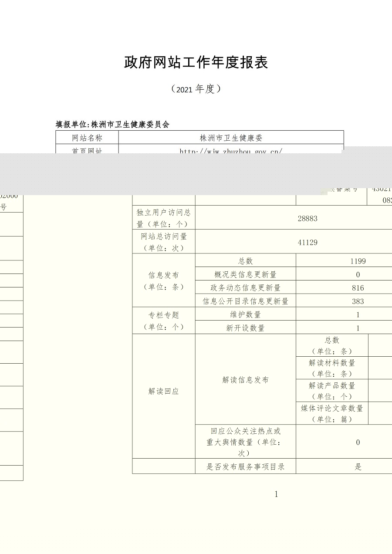Image resolution: width=392 pixels, height=554 pixels.
Task: Click the 816 value for 政务动态信息更新量
Action: 358,288
